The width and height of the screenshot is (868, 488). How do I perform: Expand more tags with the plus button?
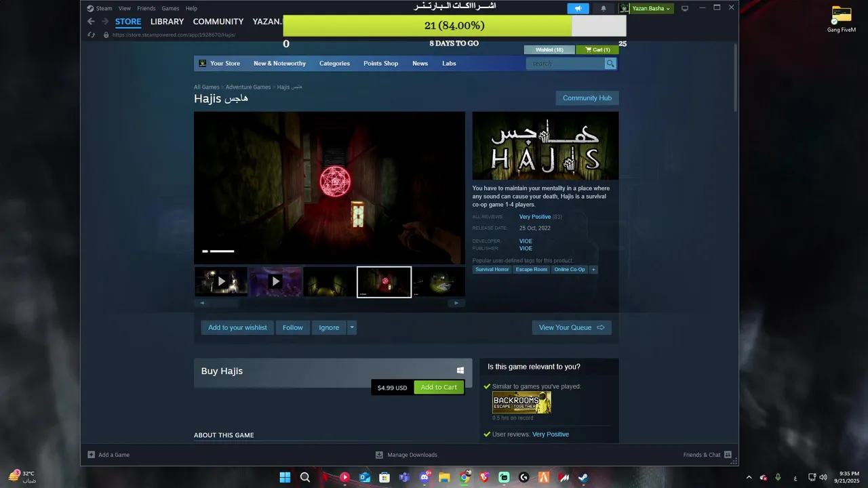click(x=593, y=270)
